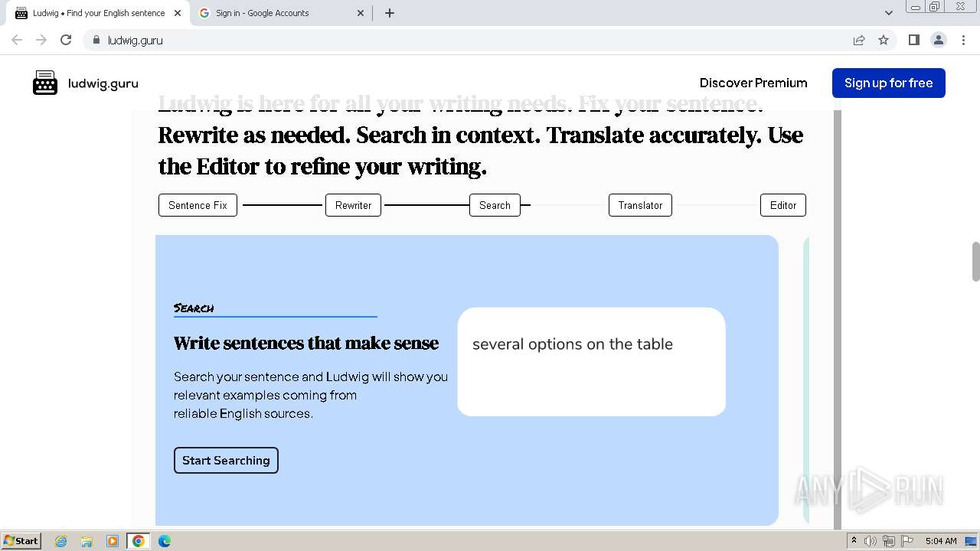The width and height of the screenshot is (980, 551).
Task: Bookmark this tab with star icon
Action: click(884, 40)
